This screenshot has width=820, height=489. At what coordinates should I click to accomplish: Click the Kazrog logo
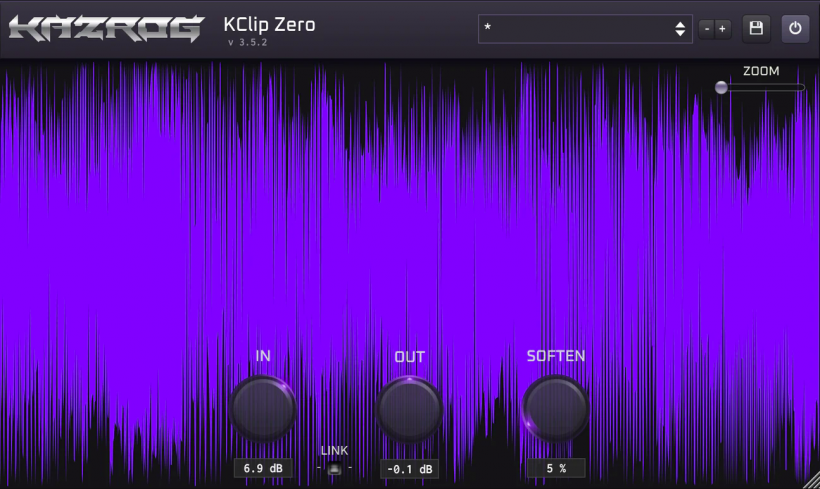[x=105, y=28]
